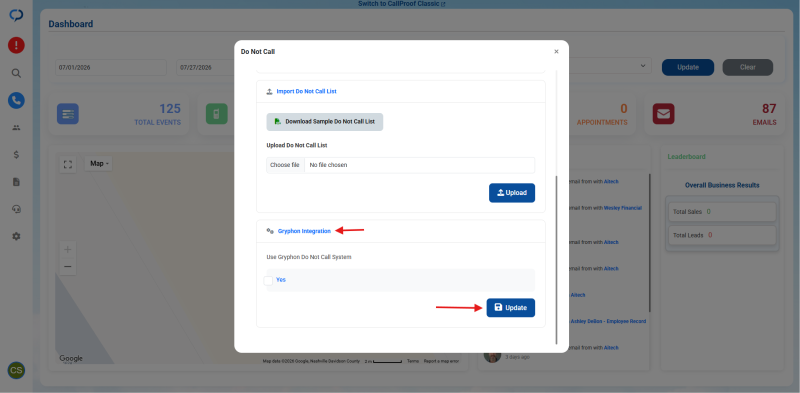Switch to CallProof Classic link
800x393 pixels.
tap(402, 4)
